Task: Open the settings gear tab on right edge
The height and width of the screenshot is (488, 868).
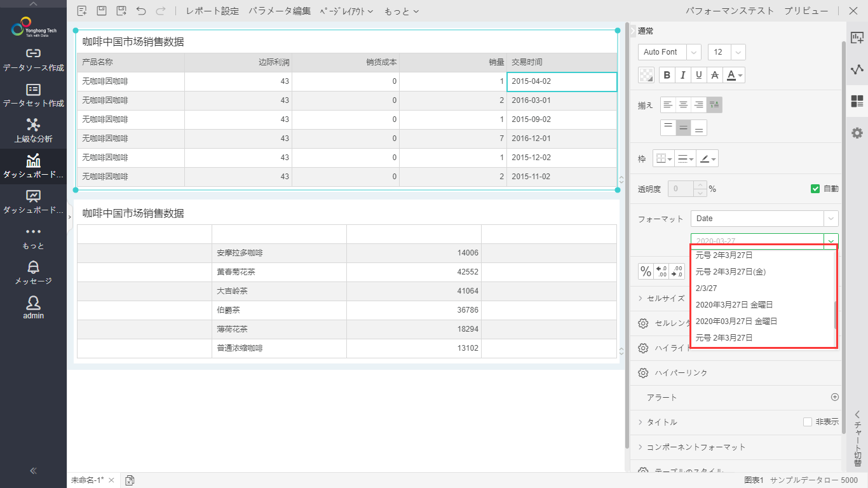Action: click(x=857, y=133)
